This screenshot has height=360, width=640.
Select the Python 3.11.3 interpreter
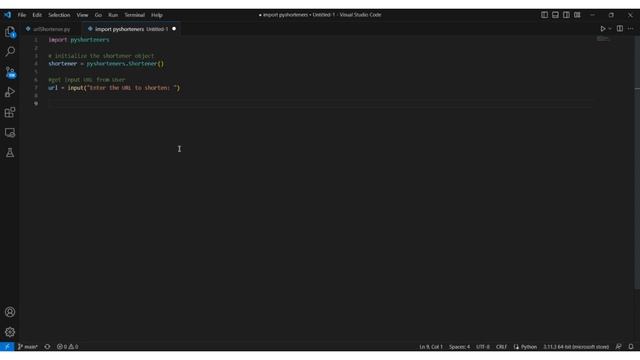pos(576,347)
